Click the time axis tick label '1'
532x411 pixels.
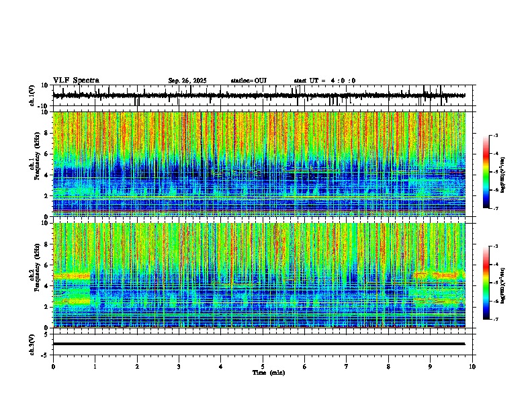[95, 366]
